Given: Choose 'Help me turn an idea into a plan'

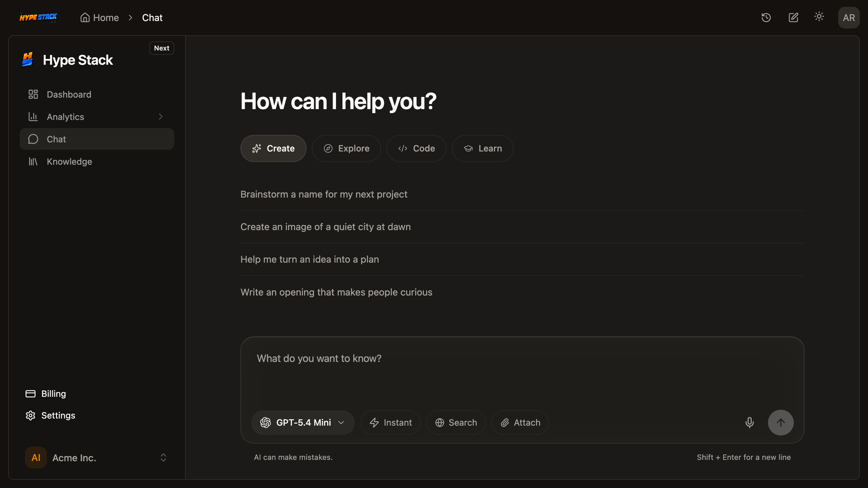Looking at the screenshot, I should (x=522, y=259).
